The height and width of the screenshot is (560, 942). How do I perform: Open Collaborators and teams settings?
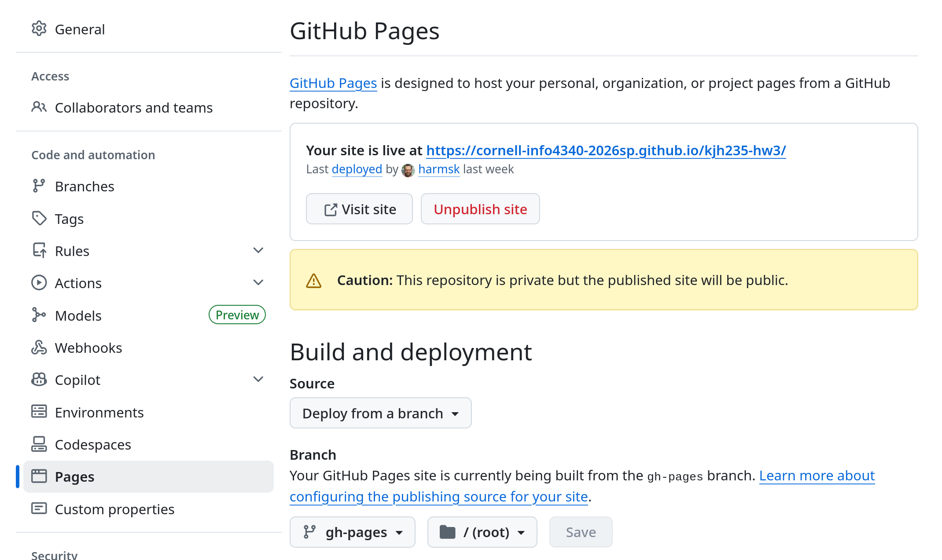[133, 108]
